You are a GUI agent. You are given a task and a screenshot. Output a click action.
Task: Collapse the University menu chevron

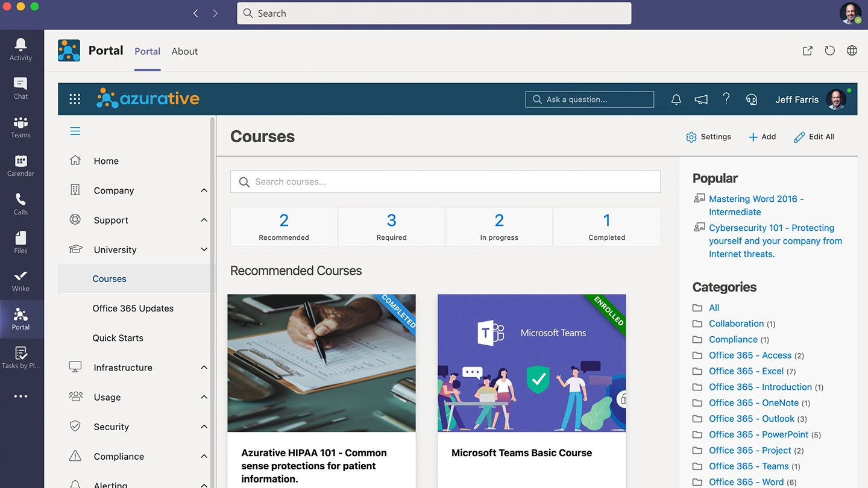click(x=204, y=249)
